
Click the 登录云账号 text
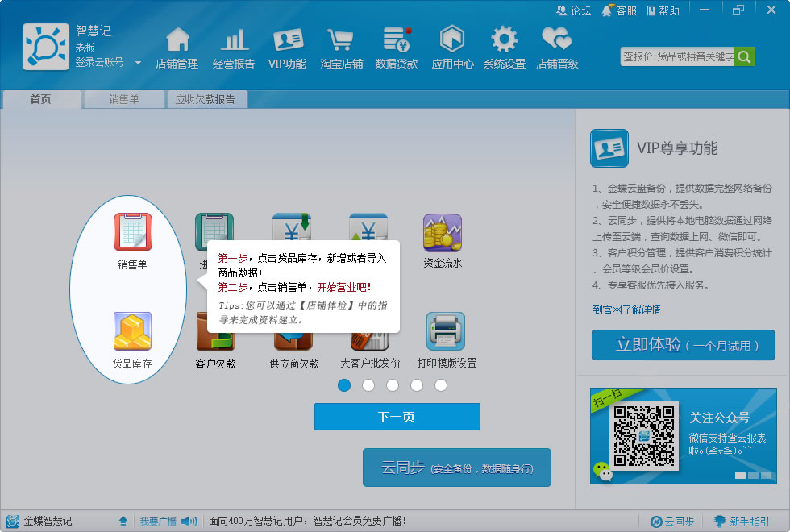click(99, 63)
